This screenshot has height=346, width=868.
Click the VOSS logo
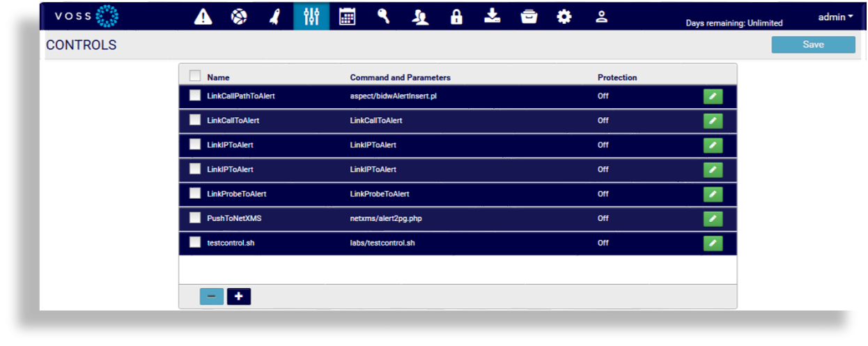(87, 16)
